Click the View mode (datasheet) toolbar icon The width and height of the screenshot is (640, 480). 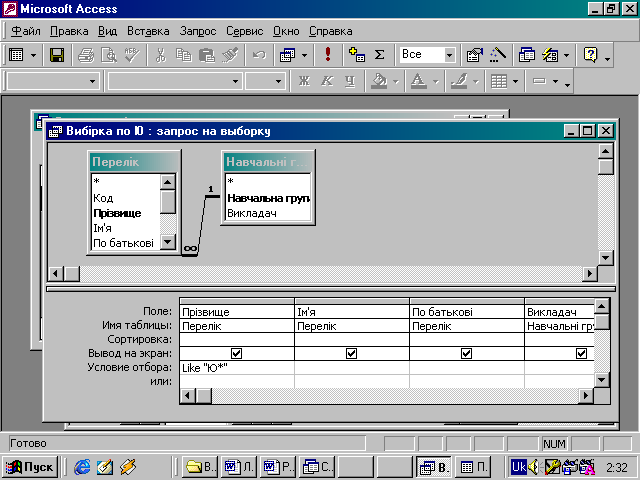click(x=16, y=55)
